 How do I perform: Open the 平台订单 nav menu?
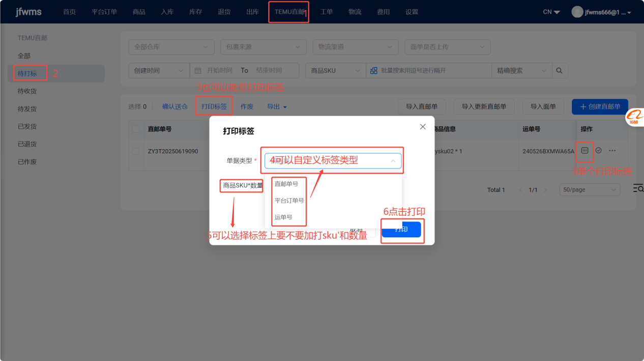[104, 12]
